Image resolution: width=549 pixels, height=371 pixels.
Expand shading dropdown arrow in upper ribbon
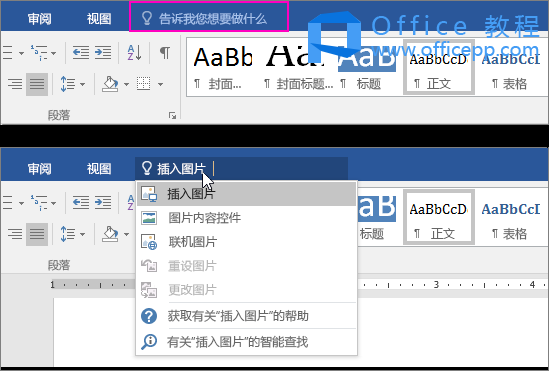coord(126,84)
